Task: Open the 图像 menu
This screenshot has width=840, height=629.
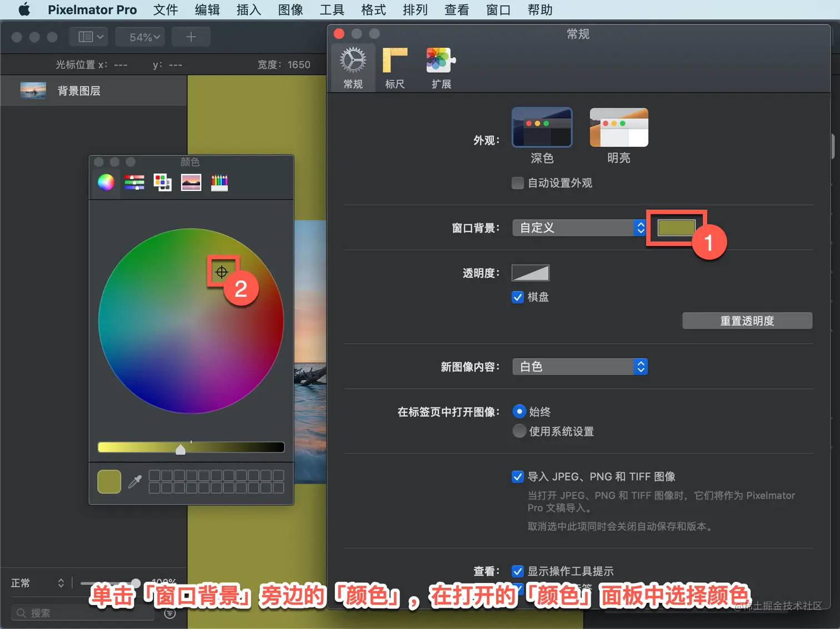Action: click(x=291, y=9)
